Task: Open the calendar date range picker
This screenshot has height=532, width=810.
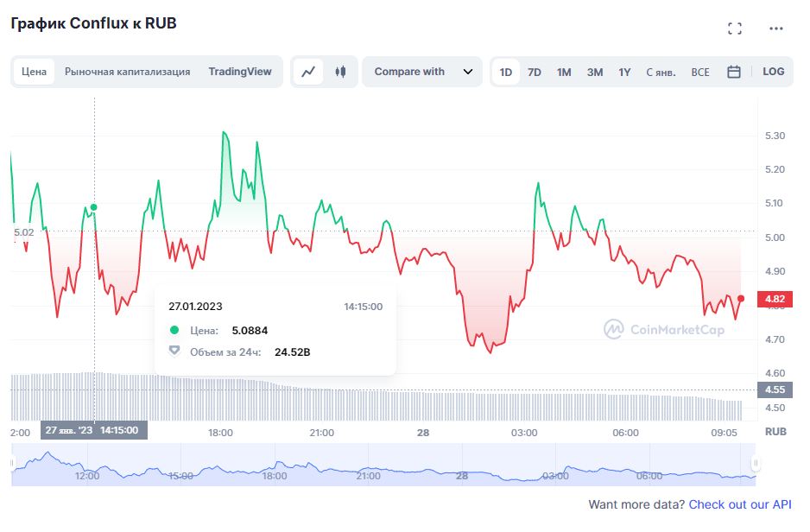Action: coord(734,72)
